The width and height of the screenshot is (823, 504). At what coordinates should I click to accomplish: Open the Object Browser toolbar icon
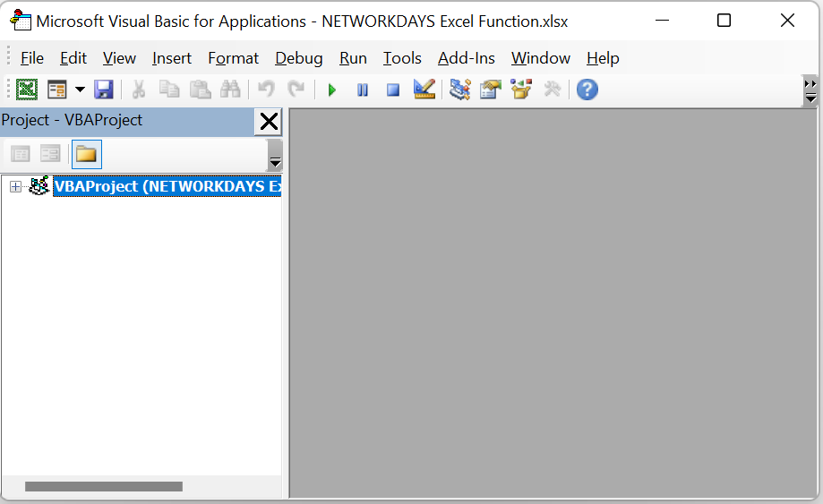pos(521,90)
